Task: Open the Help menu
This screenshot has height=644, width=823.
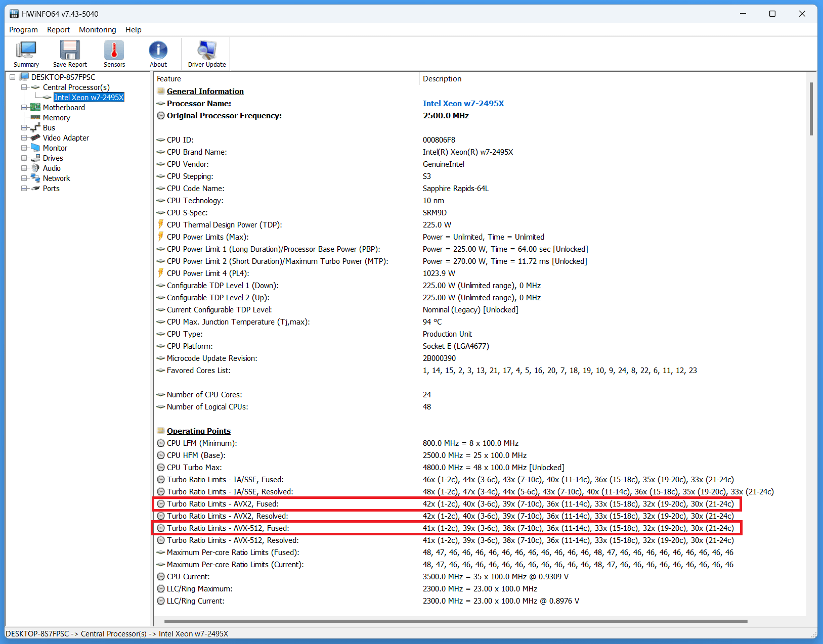Action: coord(134,29)
